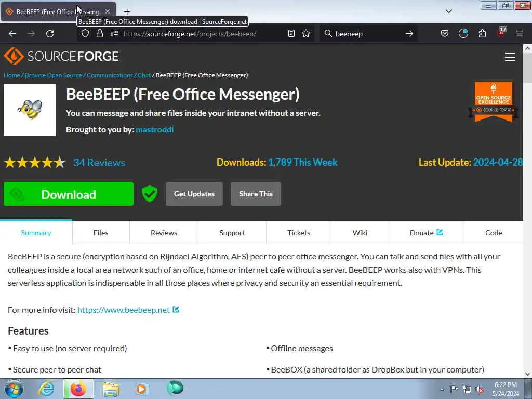Open the tracking protection shield icon
This screenshot has width=532, height=399.
pos(85,33)
